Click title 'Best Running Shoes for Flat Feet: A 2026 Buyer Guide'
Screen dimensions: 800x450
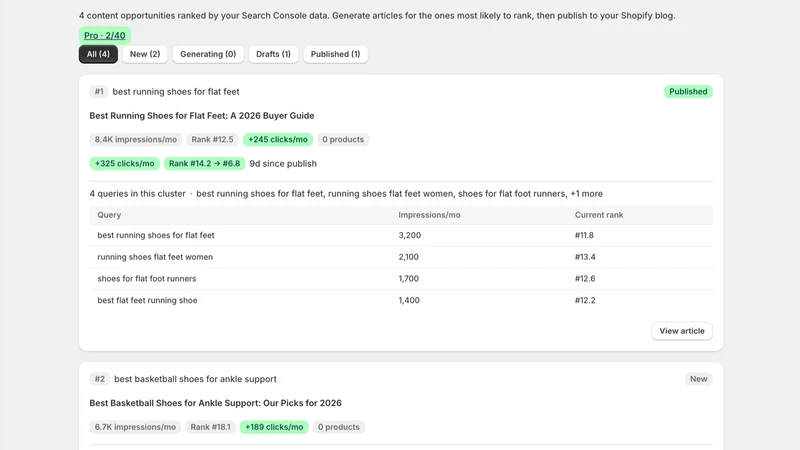point(202,115)
